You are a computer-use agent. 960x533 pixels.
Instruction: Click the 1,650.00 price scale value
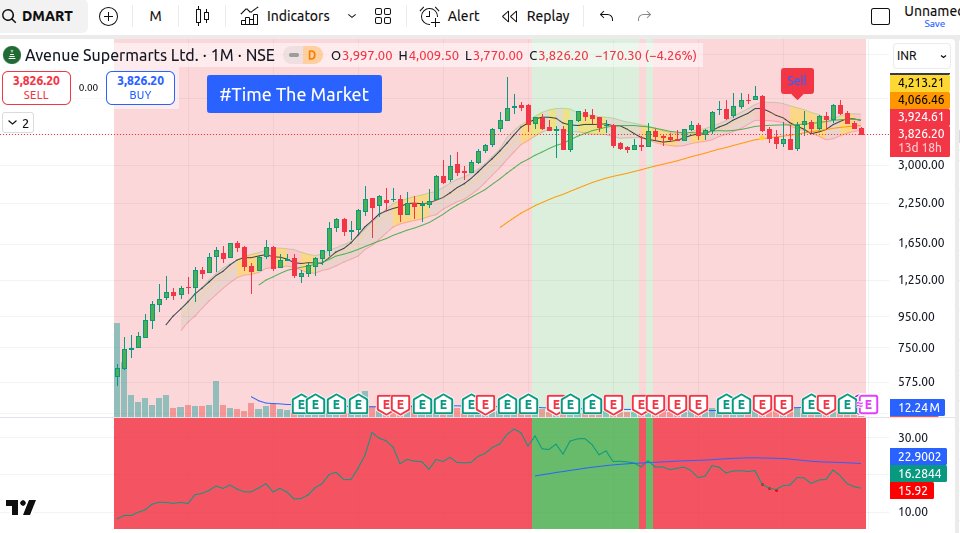pos(921,243)
